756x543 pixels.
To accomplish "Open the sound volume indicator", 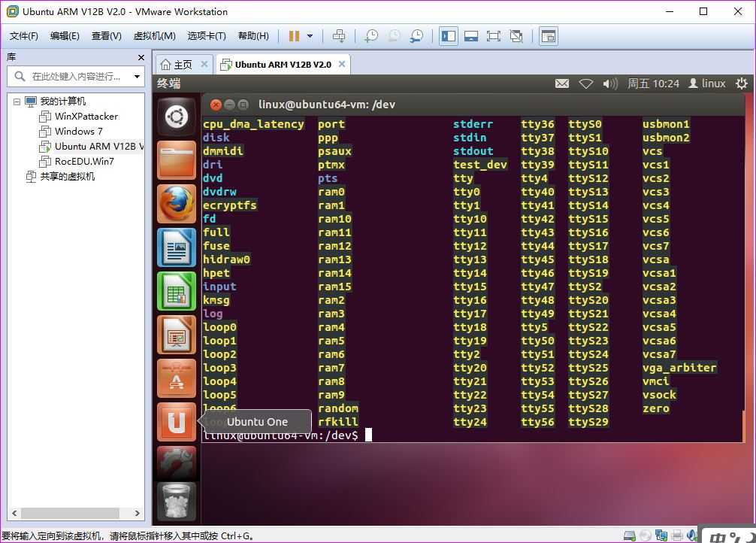I will 610,83.
